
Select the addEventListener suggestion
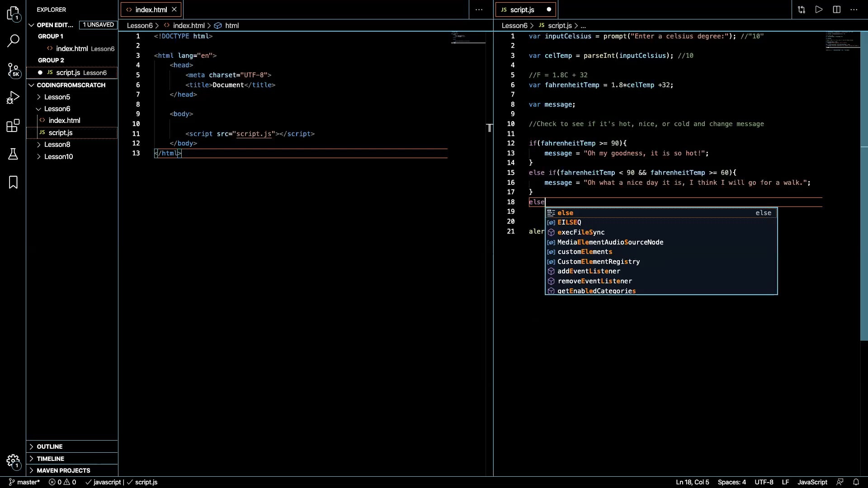coord(661,271)
